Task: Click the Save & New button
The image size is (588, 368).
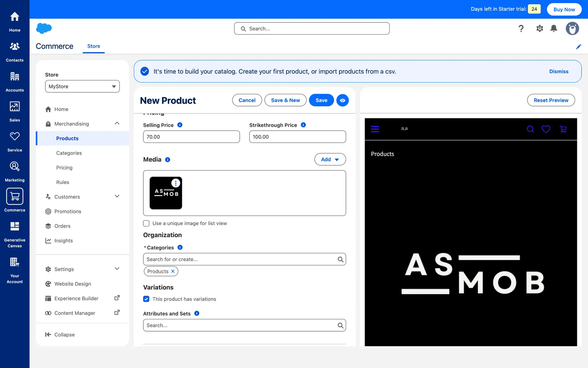Action: click(x=285, y=100)
